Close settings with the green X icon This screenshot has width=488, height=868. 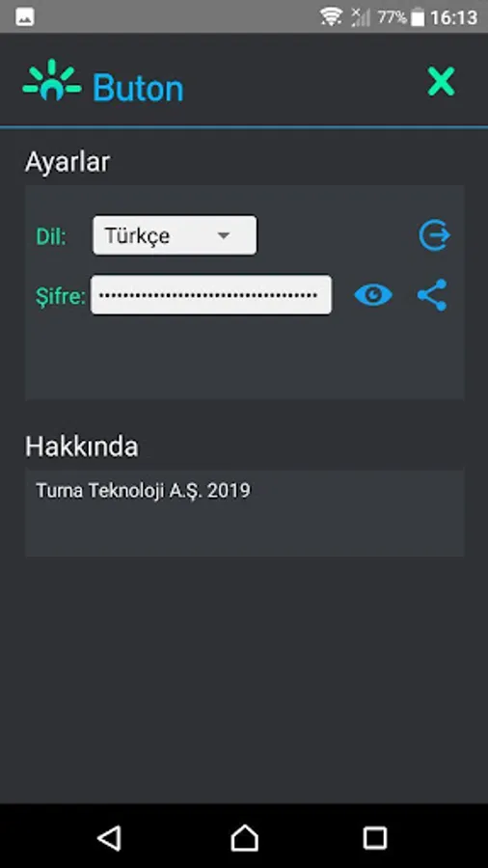tap(441, 81)
